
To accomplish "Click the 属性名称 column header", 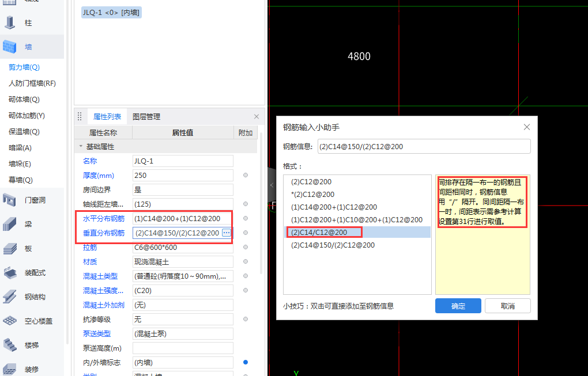I will click(103, 132).
